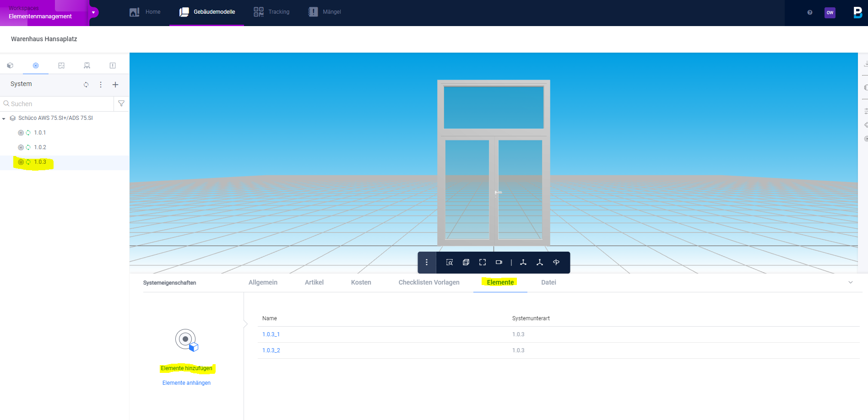Click the green sync icon of 1.0.1
The image size is (868, 420).
click(28, 133)
